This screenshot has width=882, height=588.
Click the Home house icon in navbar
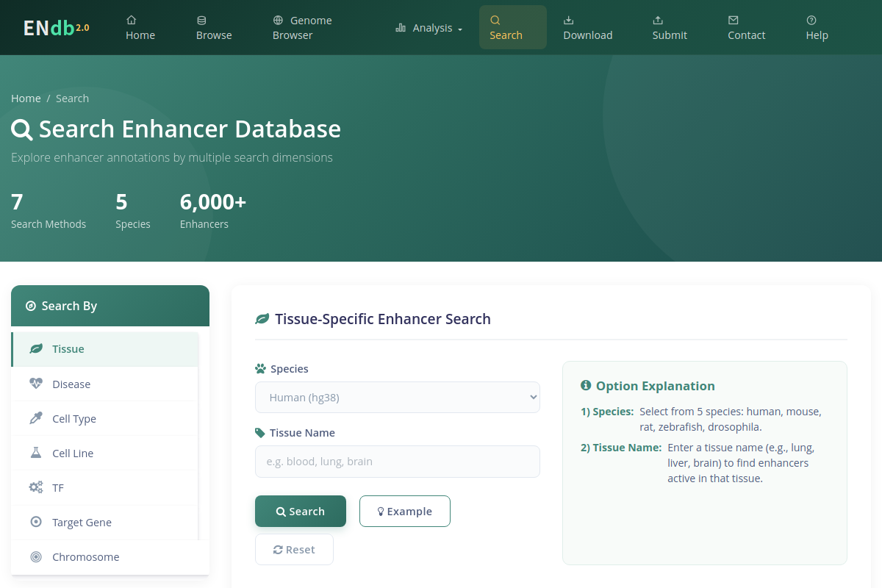[131, 20]
